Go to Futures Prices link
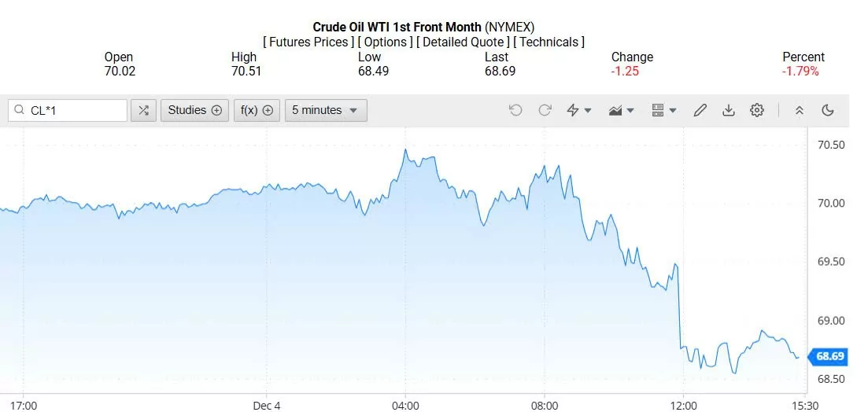The height and width of the screenshot is (412, 868). click(308, 42)
